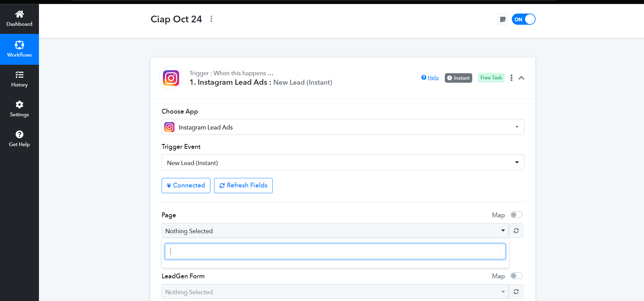Refresh the Page field options
The image size is (644, 301).
516,231
